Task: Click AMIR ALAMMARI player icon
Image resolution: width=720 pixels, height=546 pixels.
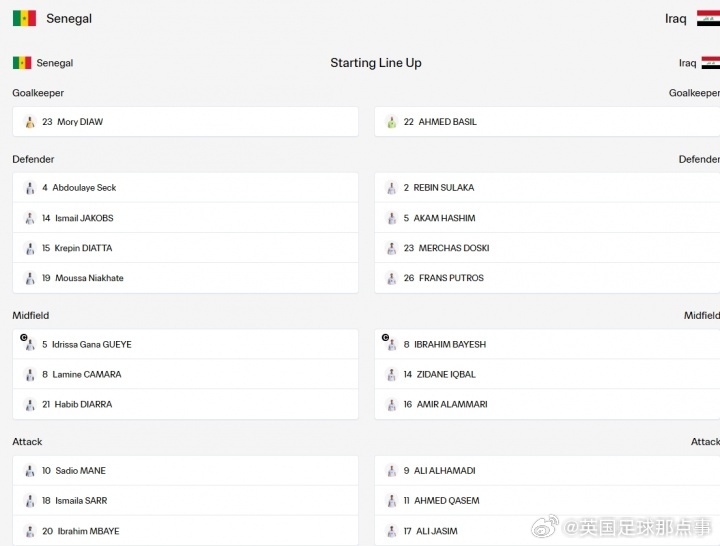Action: click(x=392, y=405)
